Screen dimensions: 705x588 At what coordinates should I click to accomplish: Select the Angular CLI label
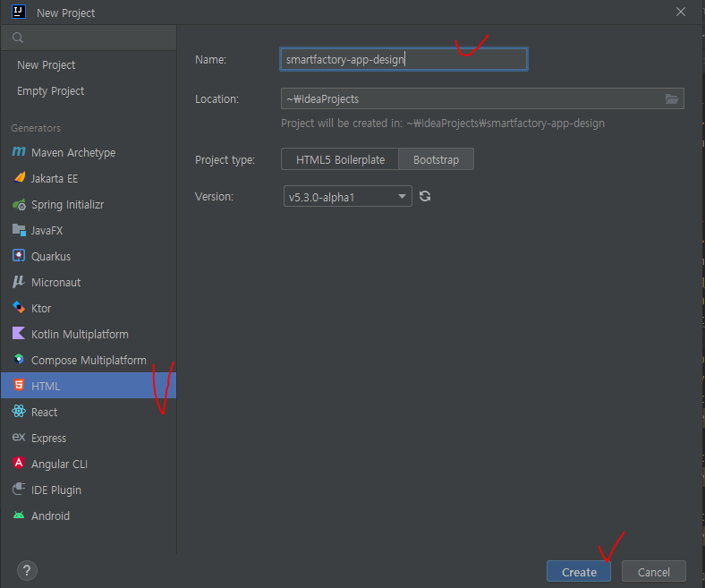pos(59,464)
